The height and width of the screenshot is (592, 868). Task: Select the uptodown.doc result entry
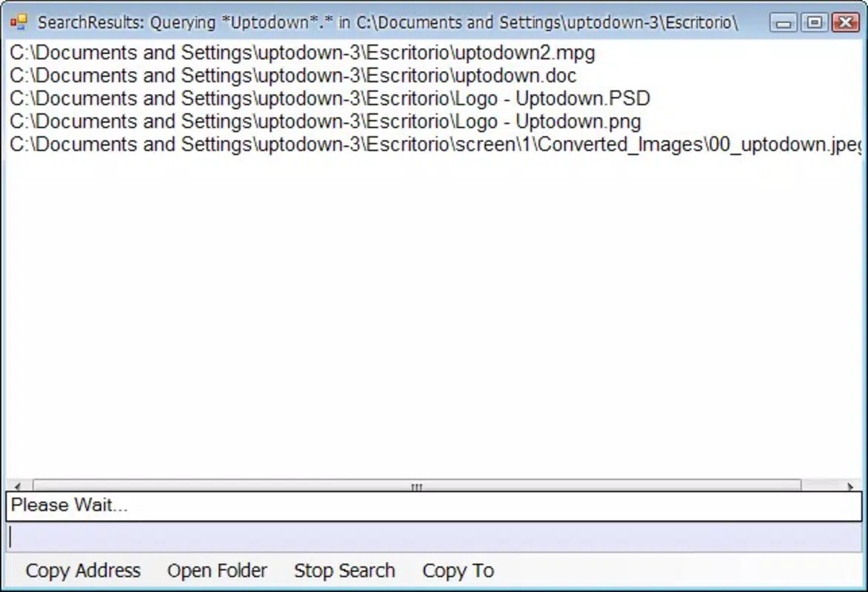click(x=293, y=75)
